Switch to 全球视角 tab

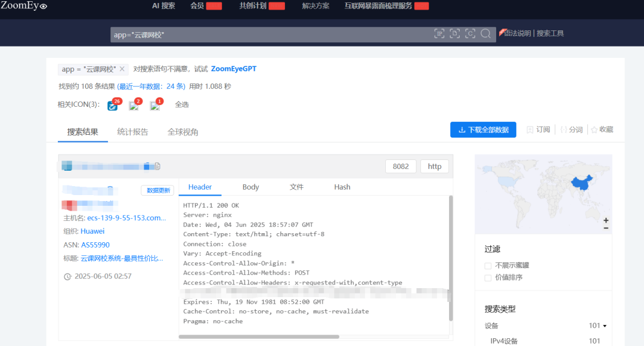pos(183,132)
